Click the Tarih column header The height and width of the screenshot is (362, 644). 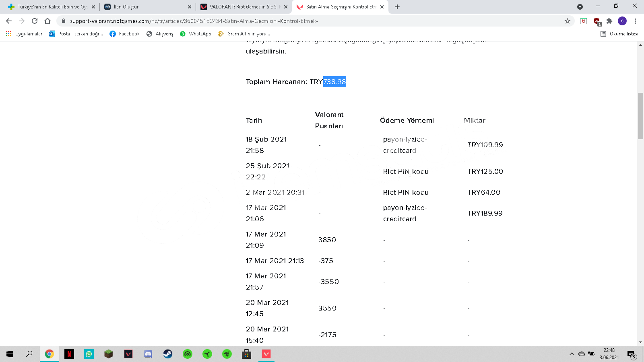tap(254, 120)
